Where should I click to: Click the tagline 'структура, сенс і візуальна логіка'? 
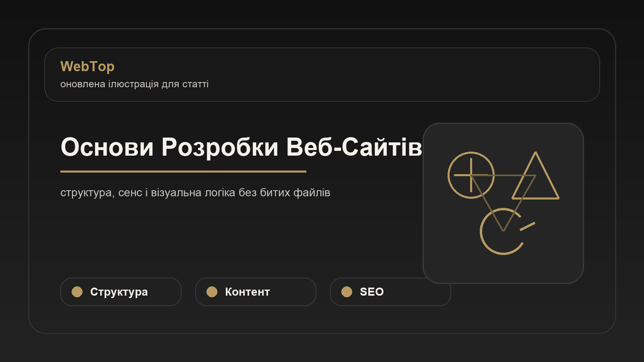coord(147,193)
